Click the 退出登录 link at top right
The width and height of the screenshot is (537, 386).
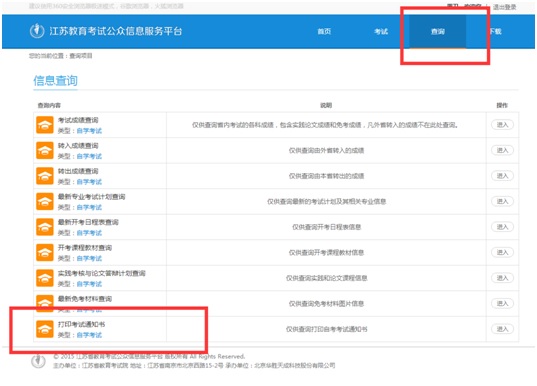504,7
